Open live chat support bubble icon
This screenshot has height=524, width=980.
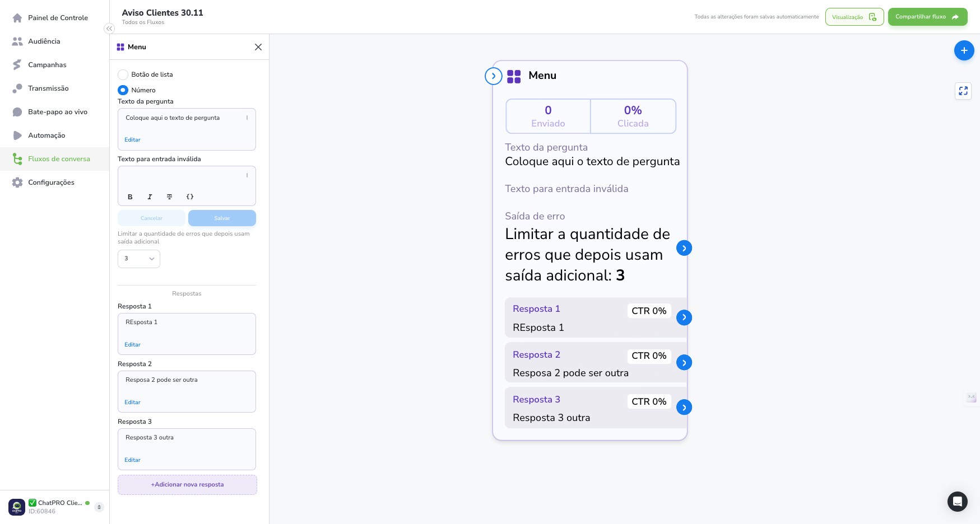pos(957,501)
